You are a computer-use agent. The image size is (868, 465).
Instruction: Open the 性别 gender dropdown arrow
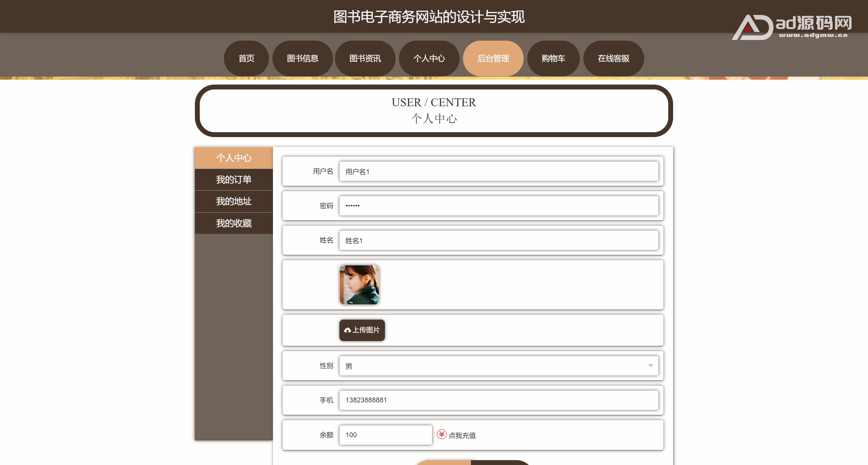click(x=650, y=366)
